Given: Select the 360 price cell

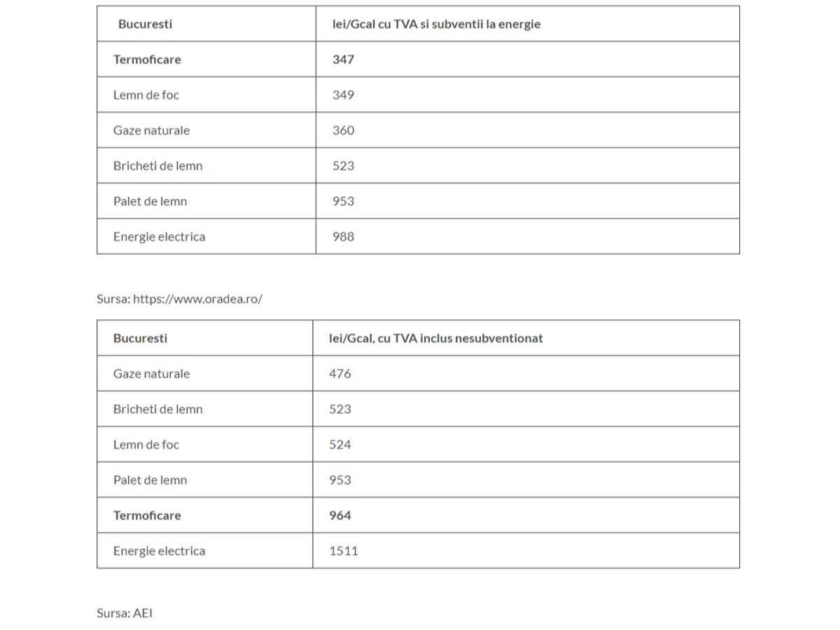Looking at the screenshot, I should (x=343, y=130).
